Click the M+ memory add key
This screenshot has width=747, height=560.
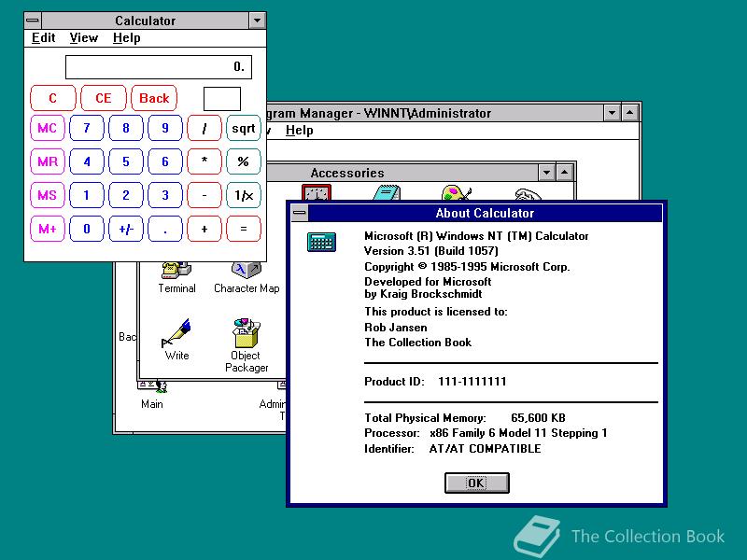click(48, 229)
